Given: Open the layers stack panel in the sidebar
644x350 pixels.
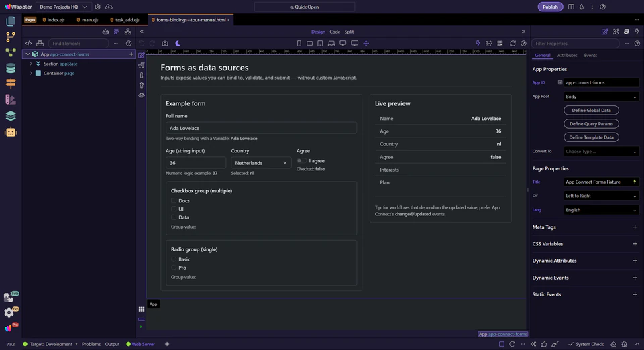Looking at the screenshot, I should [11, 116].
